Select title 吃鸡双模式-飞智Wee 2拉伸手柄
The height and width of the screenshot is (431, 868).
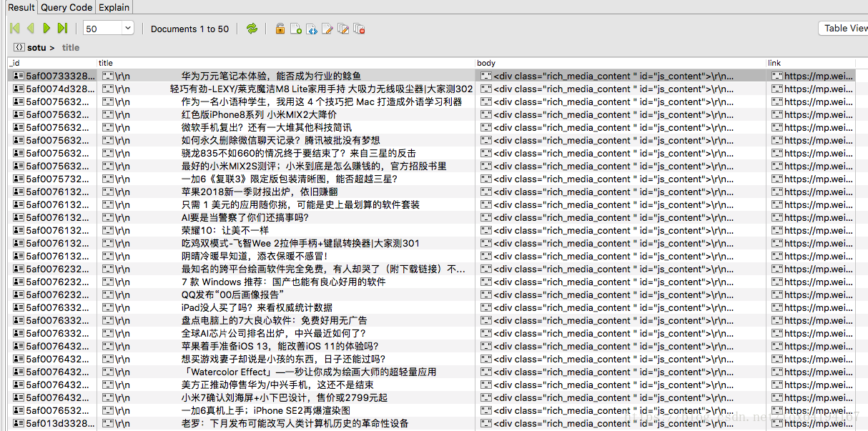[300, 243]
